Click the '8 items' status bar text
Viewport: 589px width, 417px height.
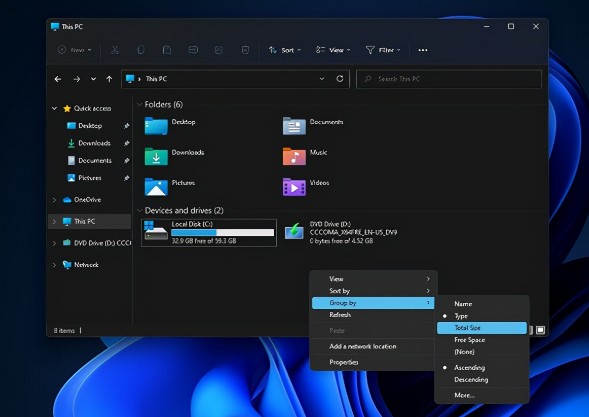pyautogui.click(x=64, y=331)
